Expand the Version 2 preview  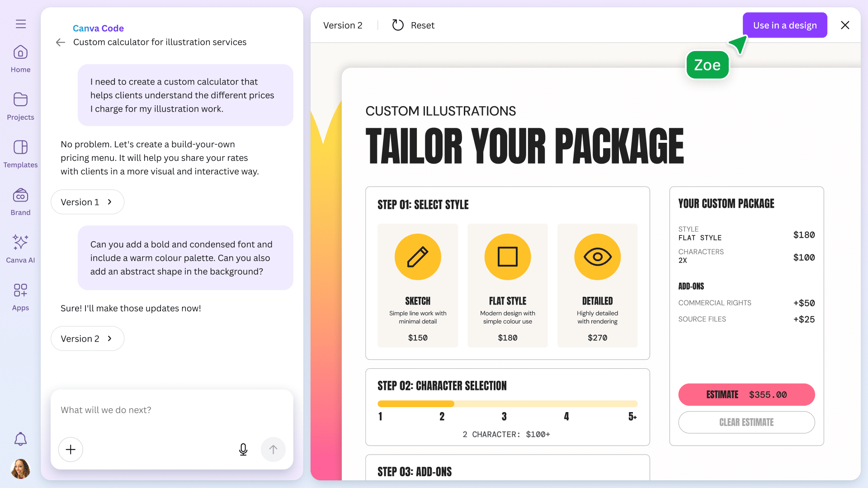coord(87,338)
